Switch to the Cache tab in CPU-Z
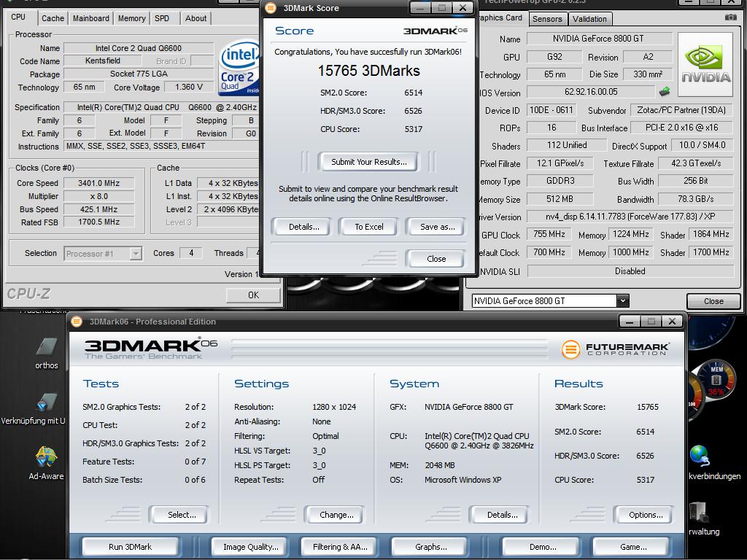This screenshot has width=747, height=560. pyautogui.click(x=53, y=18)
